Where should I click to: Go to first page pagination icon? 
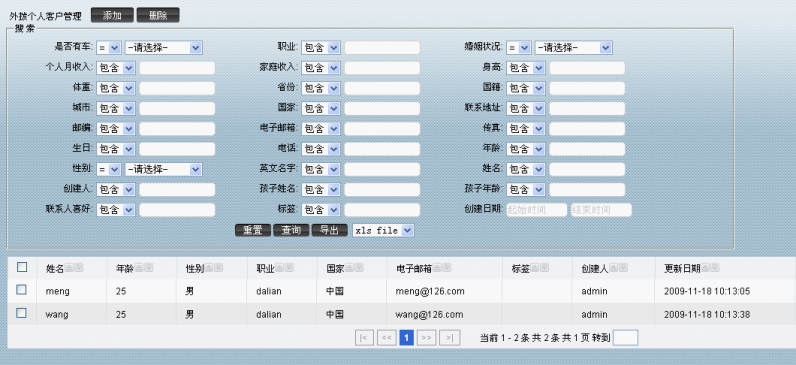(364, 338)
